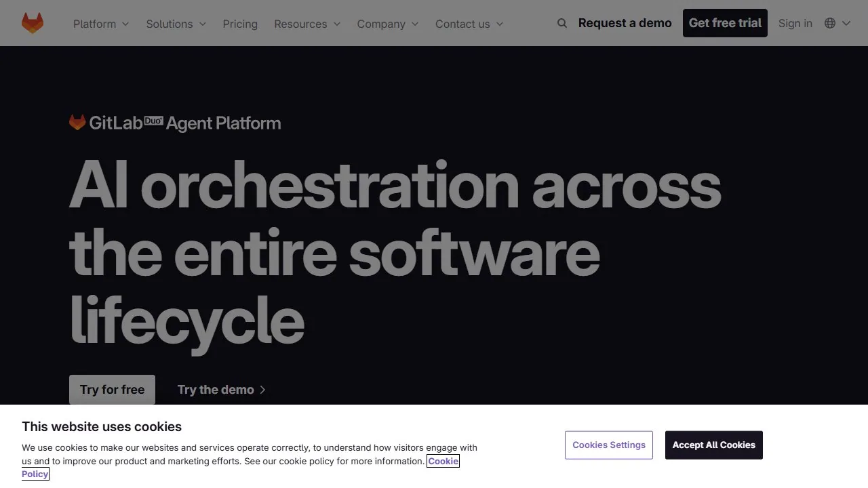Expand the Platform menu

point(101,24)
